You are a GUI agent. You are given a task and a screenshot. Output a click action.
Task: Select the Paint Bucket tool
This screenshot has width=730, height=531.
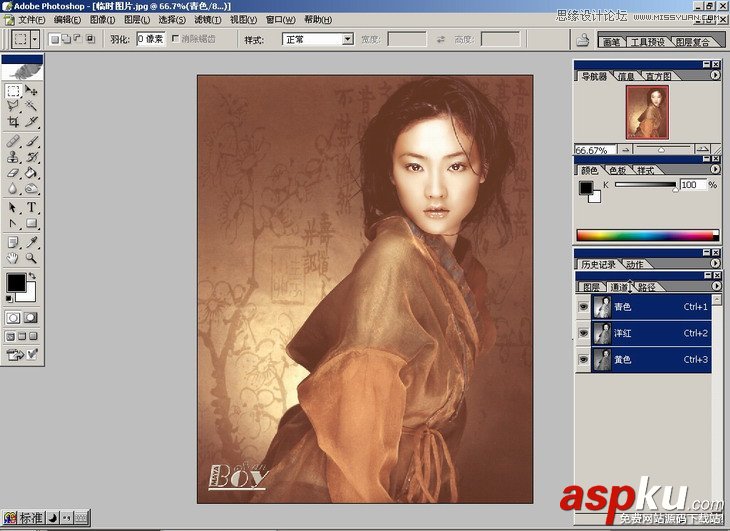coord(31,173)
